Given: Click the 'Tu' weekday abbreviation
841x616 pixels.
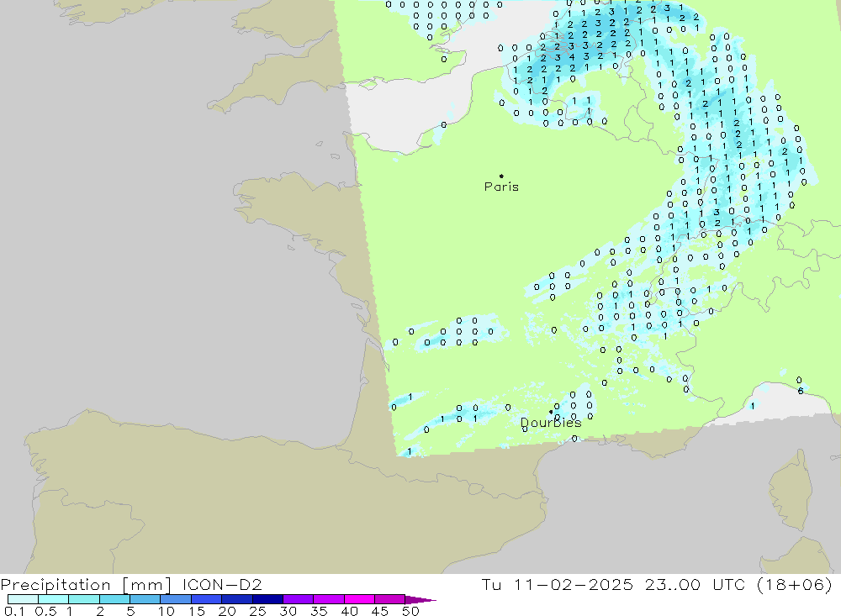Looking at the screenshot, I should pyautogui.click(x=491, y=584).
